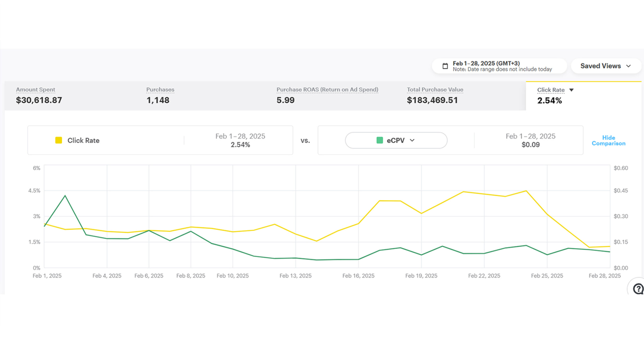Open the eCPV comparison metric dropdown

(396, 140)
